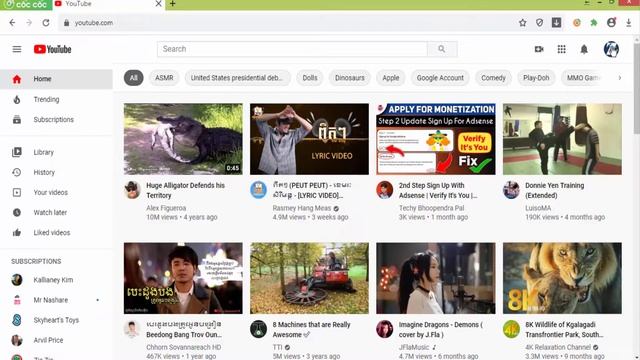This screenshot has height=360, width=640.
Task: Click the LuisoMA channel avatar
Action: tap(511, 190)
